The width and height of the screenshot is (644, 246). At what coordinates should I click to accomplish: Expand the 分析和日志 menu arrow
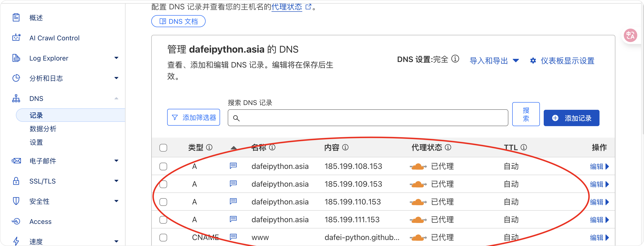click(116, 78)
